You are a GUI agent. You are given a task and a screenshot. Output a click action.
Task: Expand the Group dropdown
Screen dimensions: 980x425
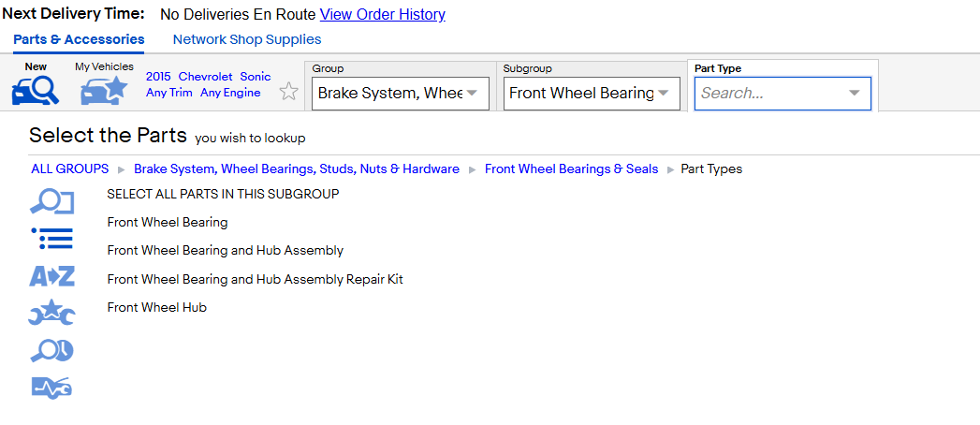click(x=401, y=93)
